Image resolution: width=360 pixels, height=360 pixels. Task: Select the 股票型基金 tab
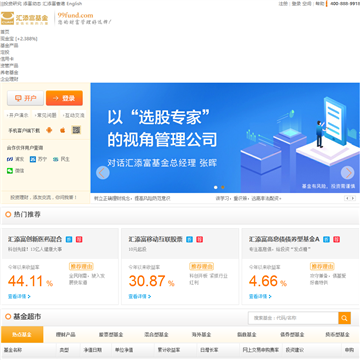(x=111, y=334)
